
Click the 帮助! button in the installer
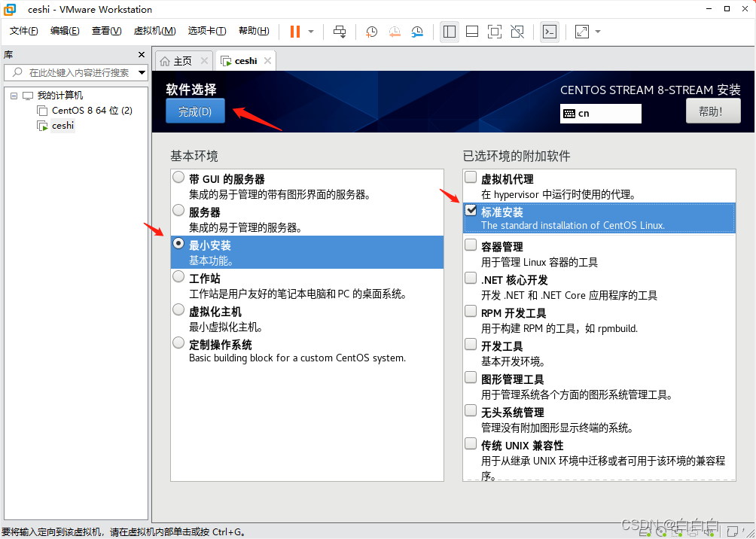pyautogui.click(x=713, y=111)
